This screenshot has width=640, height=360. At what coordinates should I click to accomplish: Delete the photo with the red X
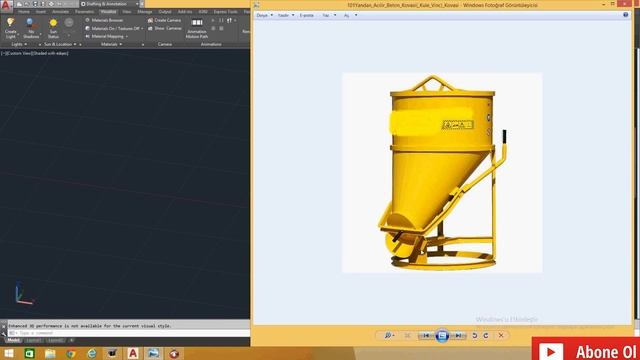(501, 336)
